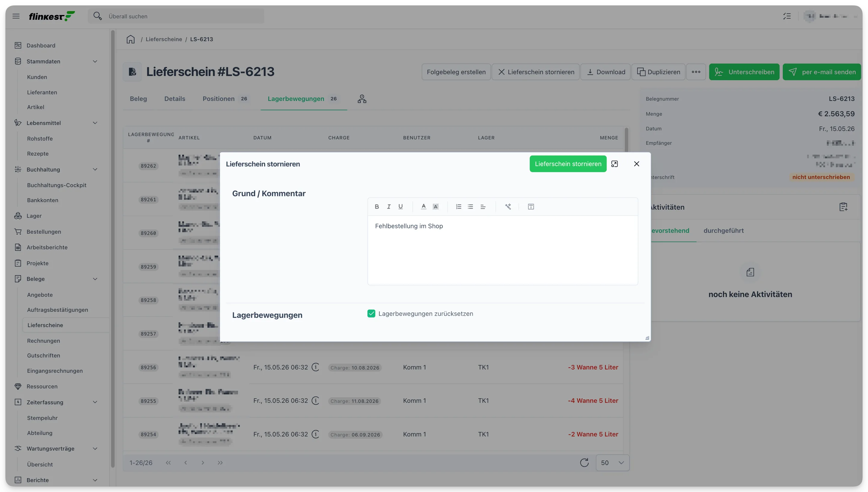The image size is (868, 492).
Task: Toggle italic formatting in comment editor
Action: tap(389, 206)
